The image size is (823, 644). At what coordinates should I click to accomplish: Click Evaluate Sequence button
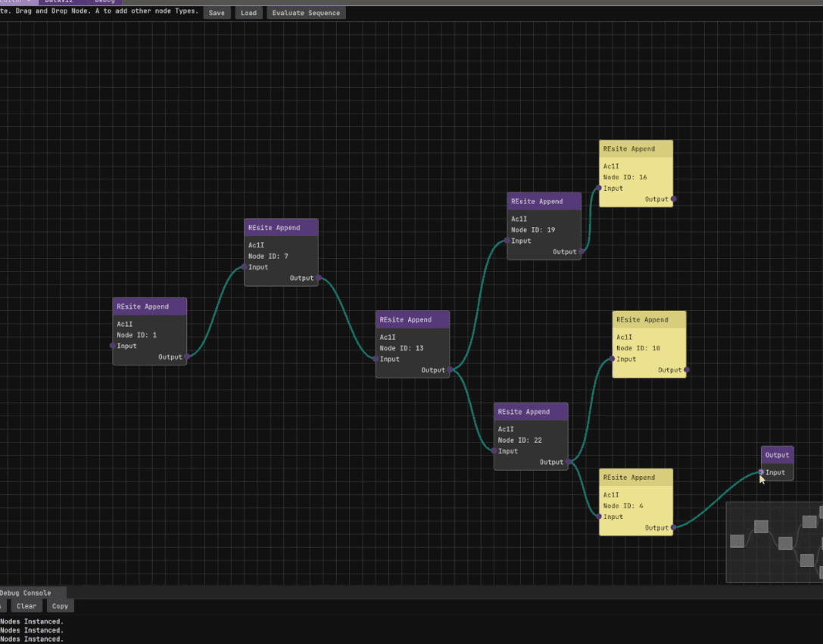point(306,13)
